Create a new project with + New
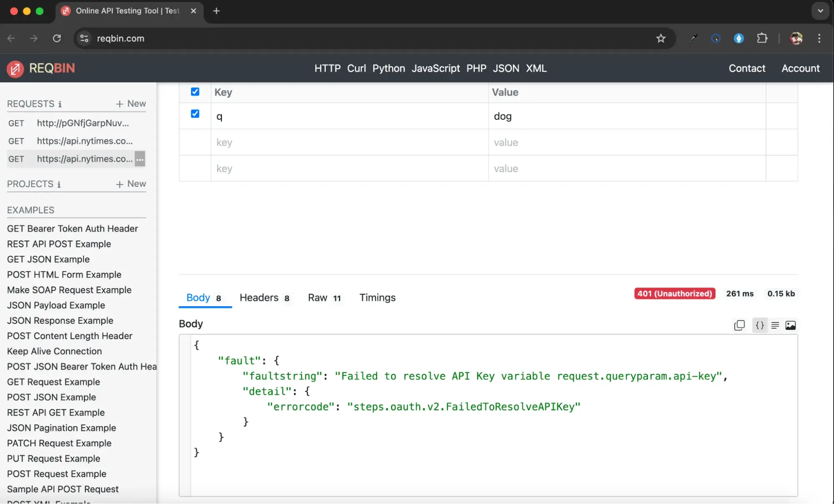The height and width of the screenshot is (504, 834). (x=131, y=184)
